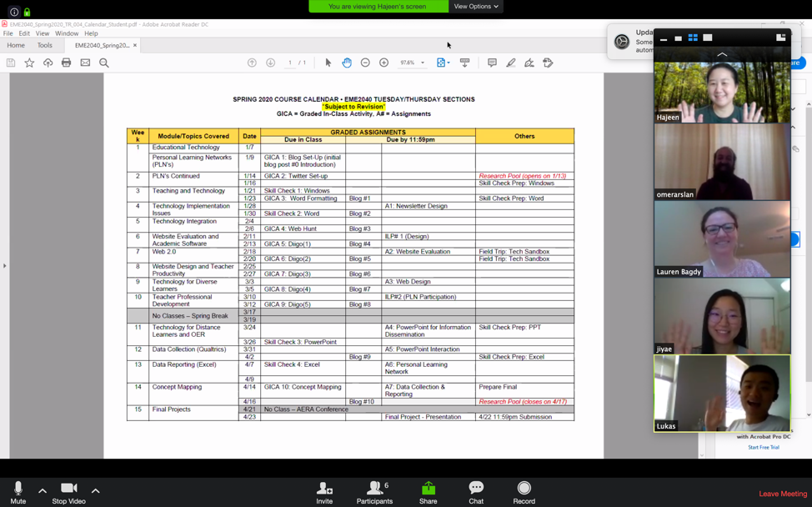
Task: Expand audio options arrow beside Mute
Action: pos(43,490)
